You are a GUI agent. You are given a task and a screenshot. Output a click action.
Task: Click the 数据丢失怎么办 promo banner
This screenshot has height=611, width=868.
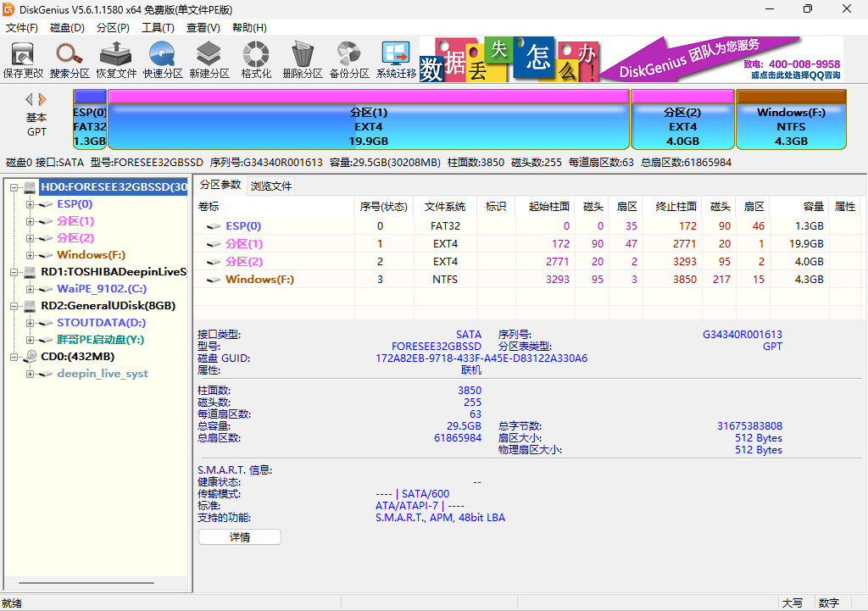coord(509,58)
